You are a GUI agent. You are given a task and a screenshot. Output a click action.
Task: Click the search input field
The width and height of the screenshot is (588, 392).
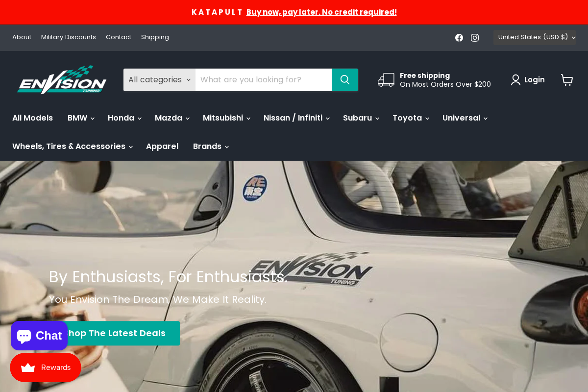263,79
